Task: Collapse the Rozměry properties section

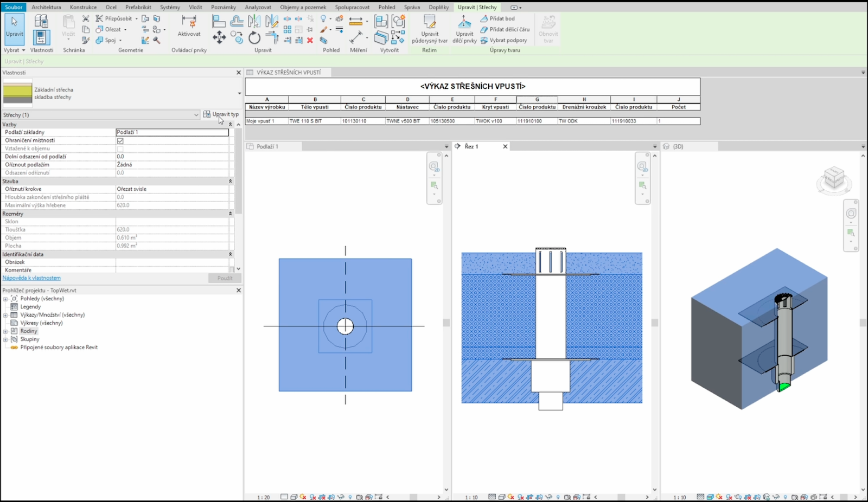Action: click(230, 214)
